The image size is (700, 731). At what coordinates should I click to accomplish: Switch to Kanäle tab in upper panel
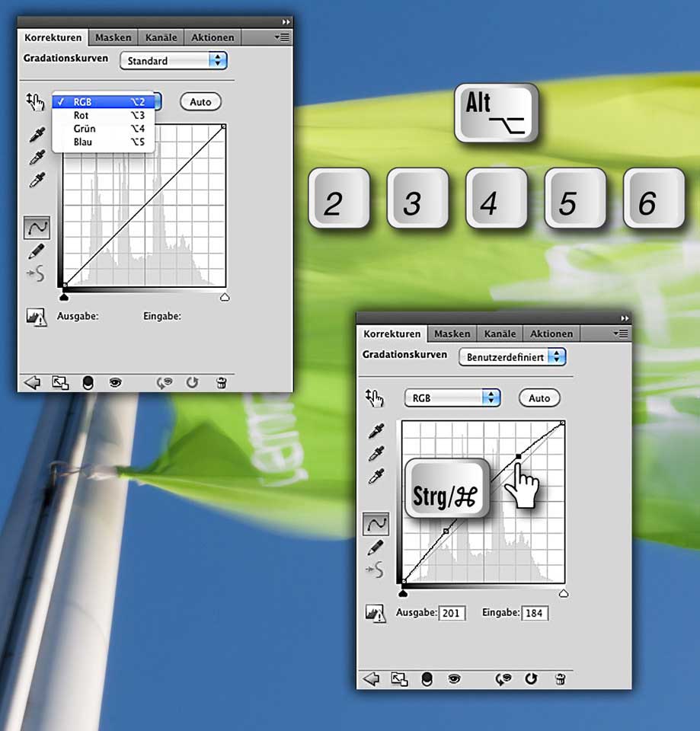pyautogui.click(x=161, y=37)
